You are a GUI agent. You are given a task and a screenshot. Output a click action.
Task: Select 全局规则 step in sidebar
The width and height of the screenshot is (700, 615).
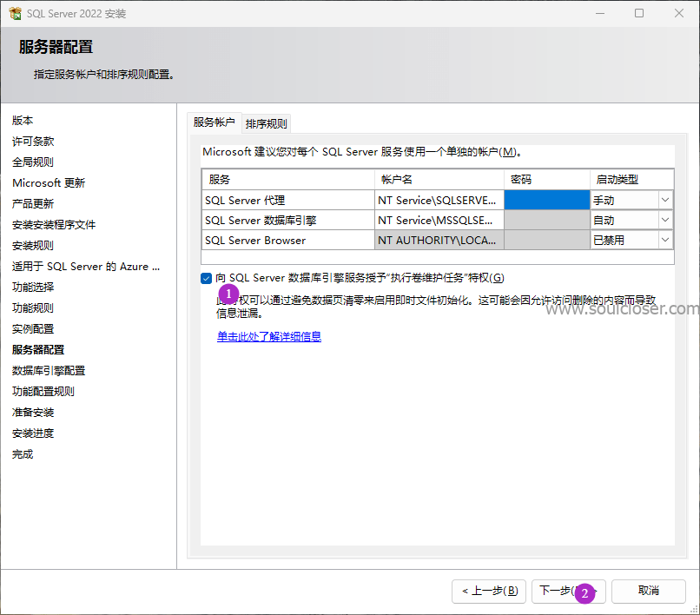point(33,162)
